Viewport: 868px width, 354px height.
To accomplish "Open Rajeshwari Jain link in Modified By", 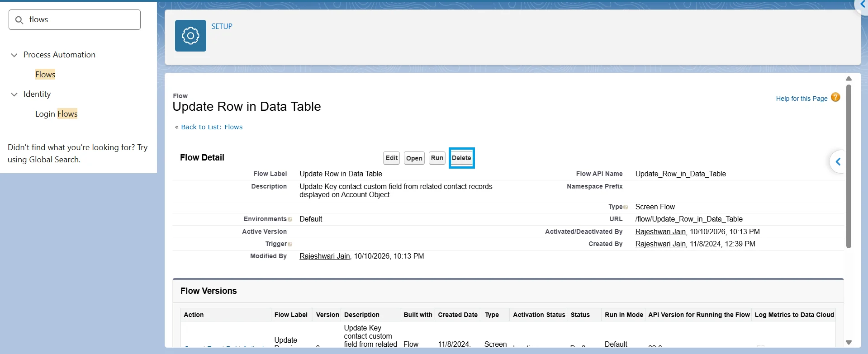I will (325, 256).
